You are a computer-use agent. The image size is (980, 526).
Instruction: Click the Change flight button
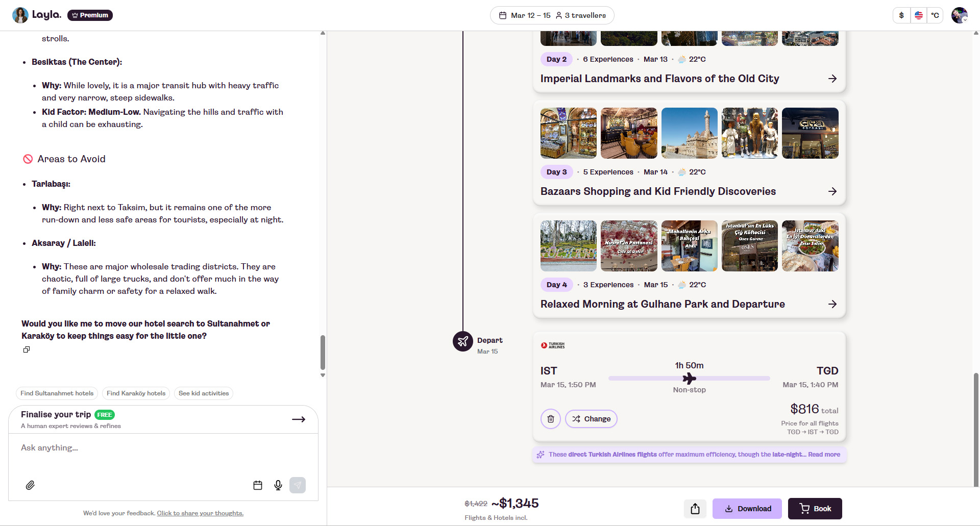pos(591,419)
